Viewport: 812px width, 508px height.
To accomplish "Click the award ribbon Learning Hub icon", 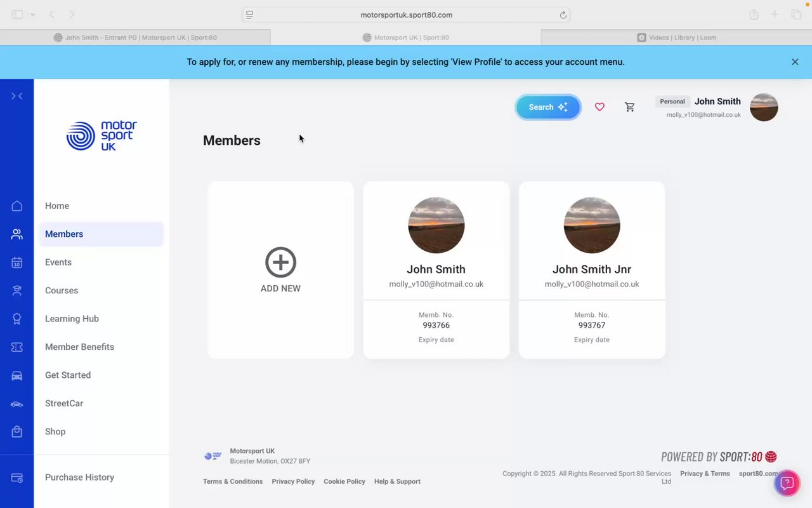I will click(17, 319).
